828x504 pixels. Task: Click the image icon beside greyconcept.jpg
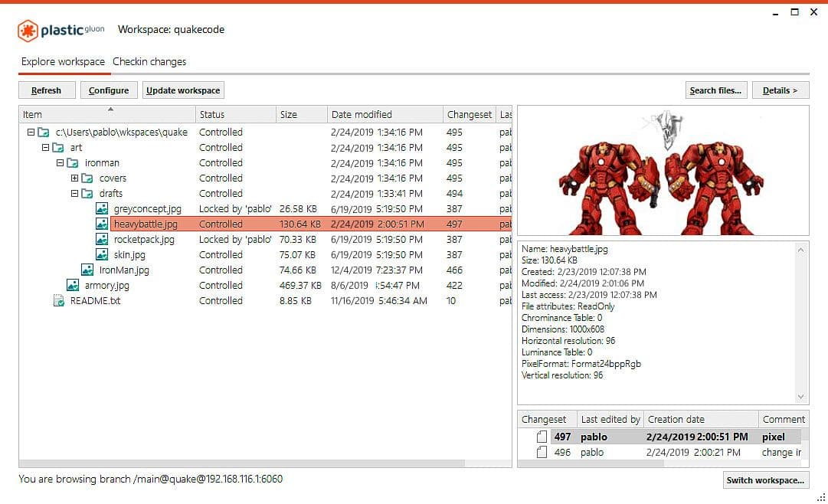pyautogui.click(x=102, y=208)
